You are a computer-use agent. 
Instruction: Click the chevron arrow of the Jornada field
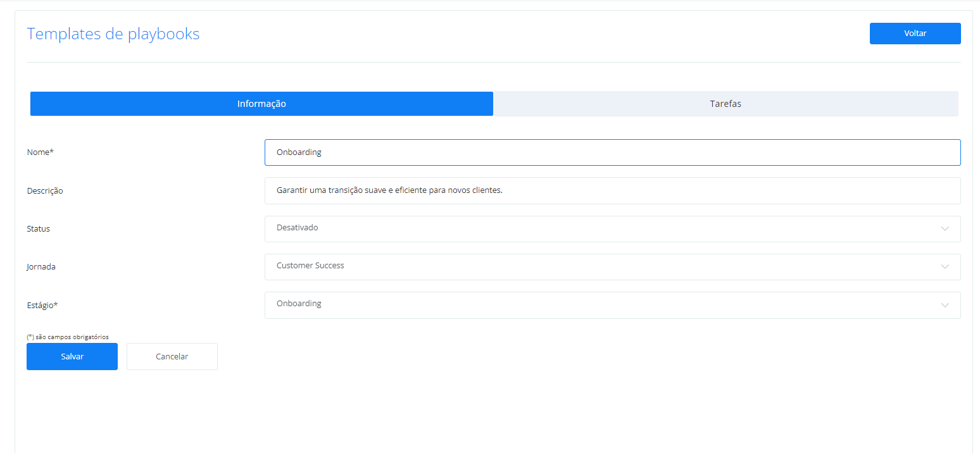tap(945, 266)
